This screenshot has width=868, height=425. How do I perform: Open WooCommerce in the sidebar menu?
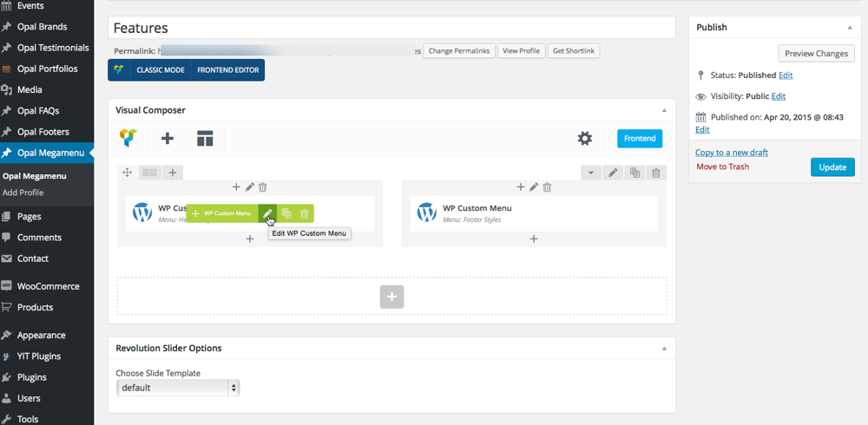pyautogui.click(x=48, y=286)
